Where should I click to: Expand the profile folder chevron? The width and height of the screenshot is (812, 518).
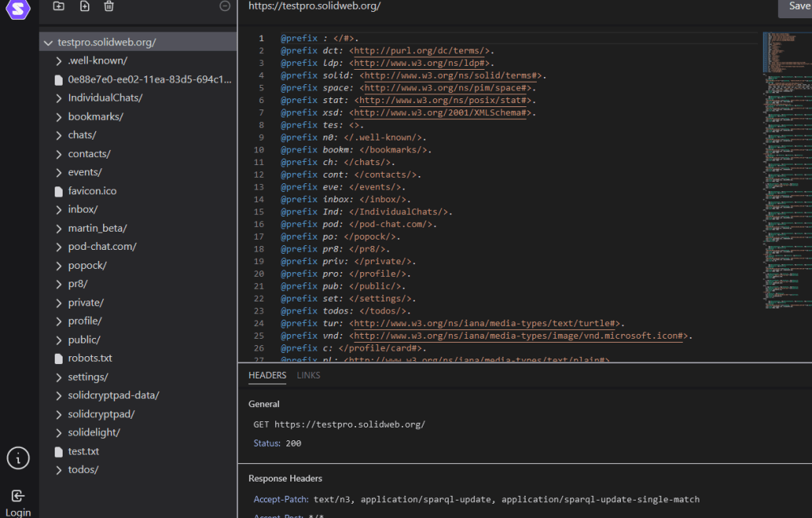coord(59,321)
